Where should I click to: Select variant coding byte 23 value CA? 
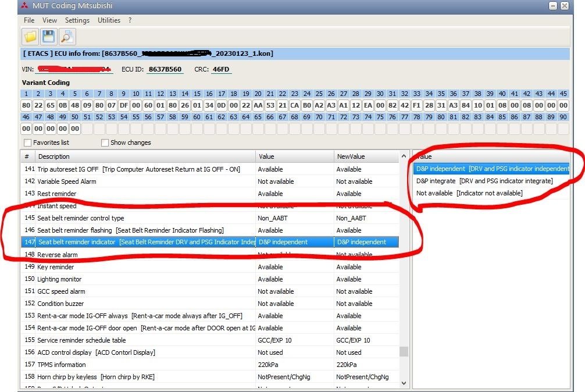point(295,105)
